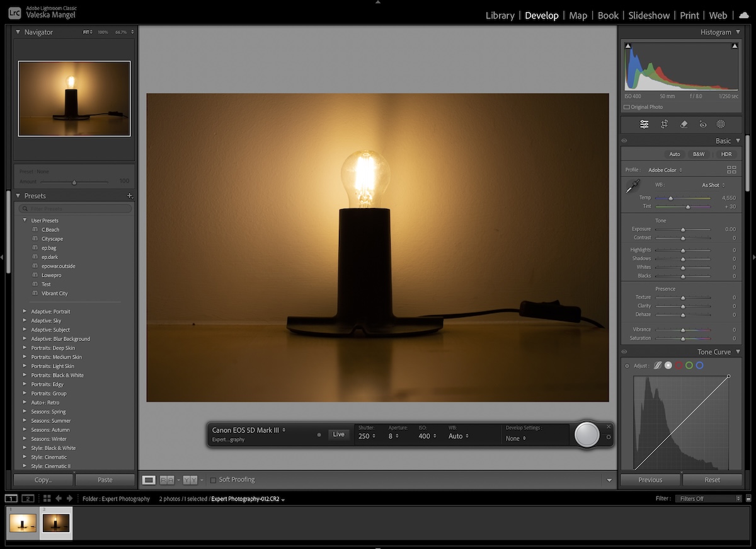
Task: Switch photo to B&W treatment
Action: (699, 154)
